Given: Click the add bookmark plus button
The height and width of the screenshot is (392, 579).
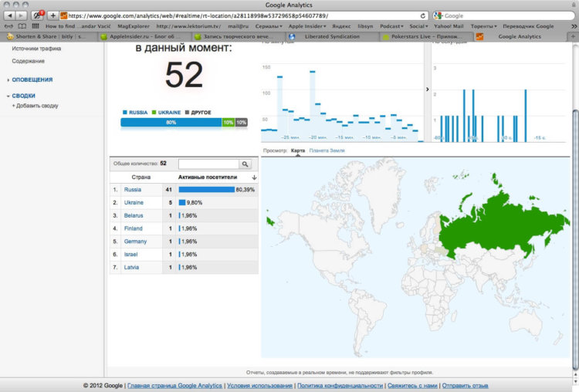Looking at the screenshot, I should coord(52,15).
